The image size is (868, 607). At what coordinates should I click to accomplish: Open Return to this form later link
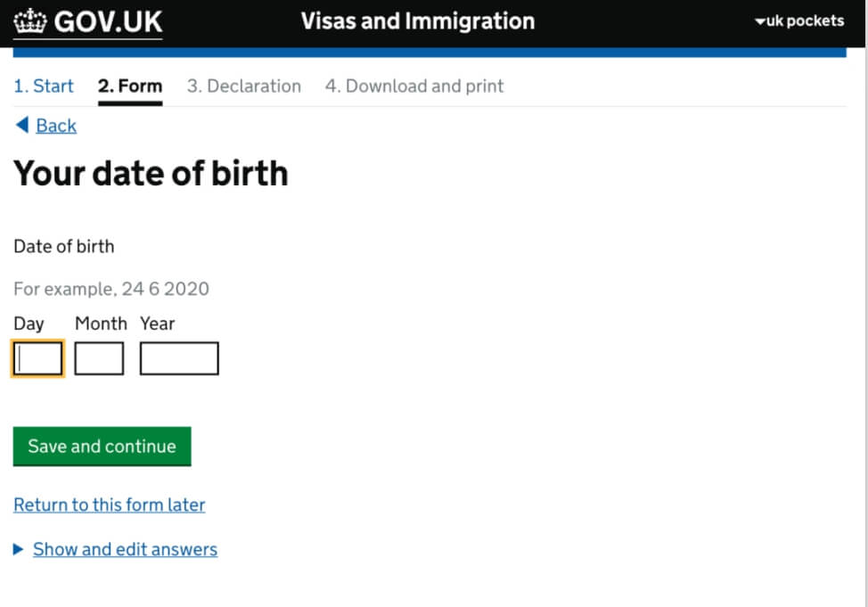point(109,504)
